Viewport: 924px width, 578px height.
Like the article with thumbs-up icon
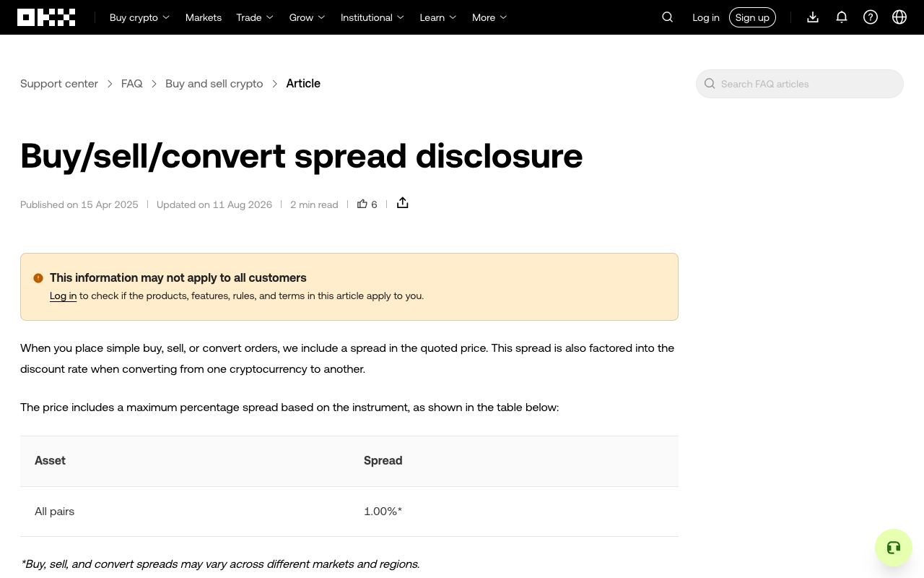[x=362, y=204]
